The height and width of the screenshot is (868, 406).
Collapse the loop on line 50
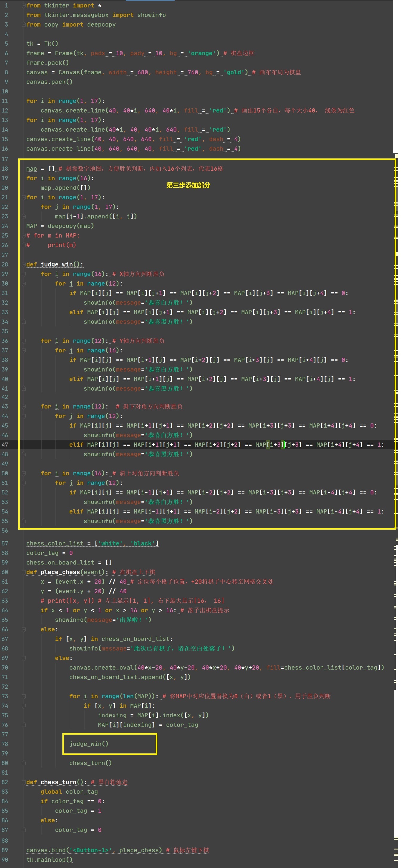24,474
